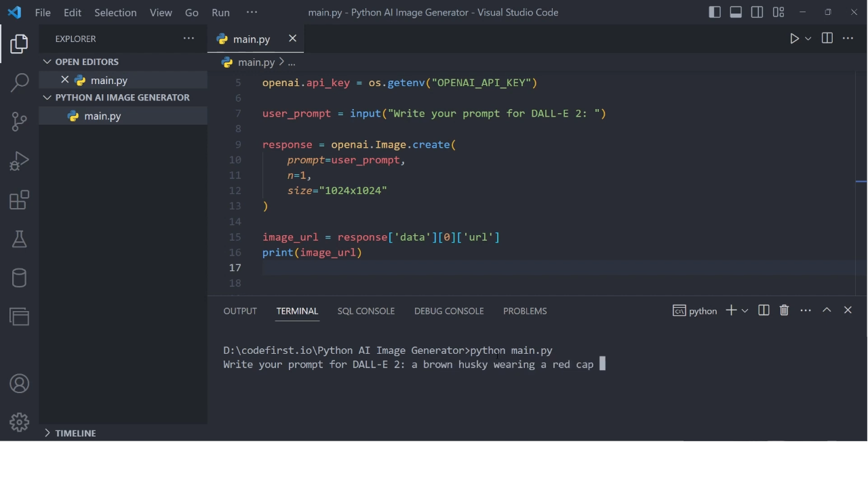Image resolution: width=868 pixels, height=488 pixels.
Task: Open run options dropdown next to play
Action: pyautogui.click(x=808, y=39)
